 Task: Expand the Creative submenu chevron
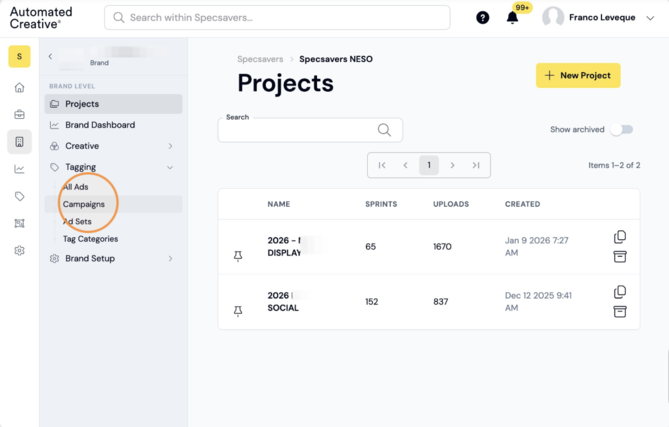tap(170, 146)
